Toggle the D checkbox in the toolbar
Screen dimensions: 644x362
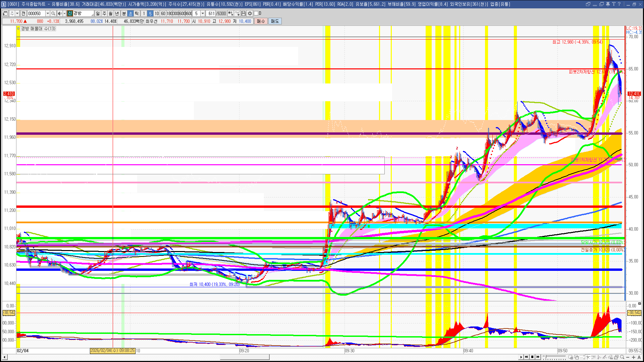(256, 13)
